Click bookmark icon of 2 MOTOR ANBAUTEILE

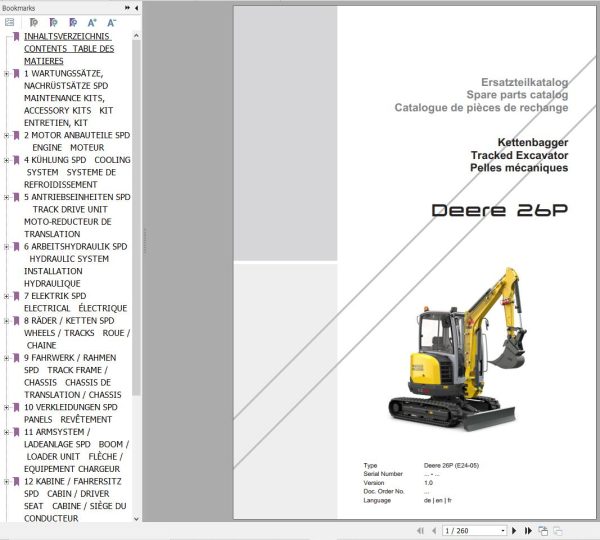16,135
